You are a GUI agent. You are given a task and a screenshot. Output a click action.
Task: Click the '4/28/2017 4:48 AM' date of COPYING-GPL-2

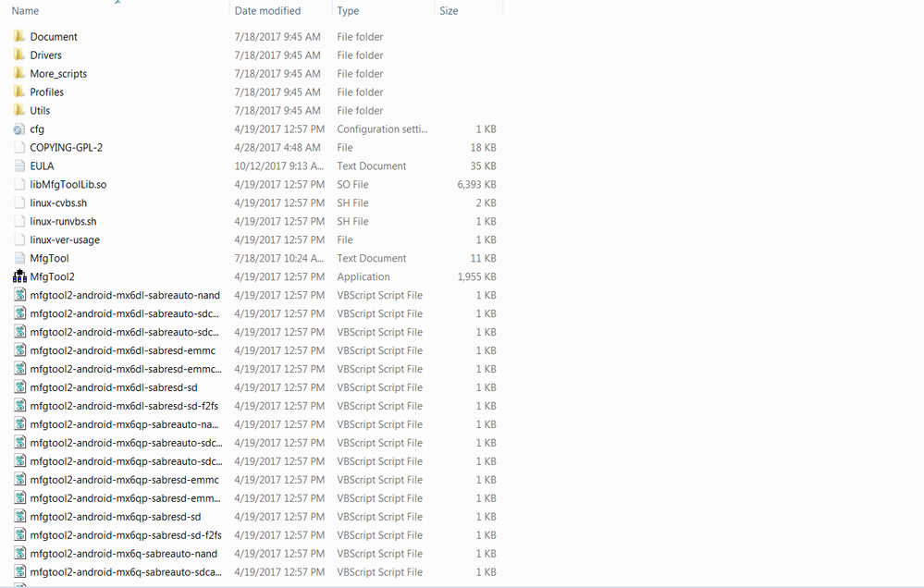tap(277, 147)
